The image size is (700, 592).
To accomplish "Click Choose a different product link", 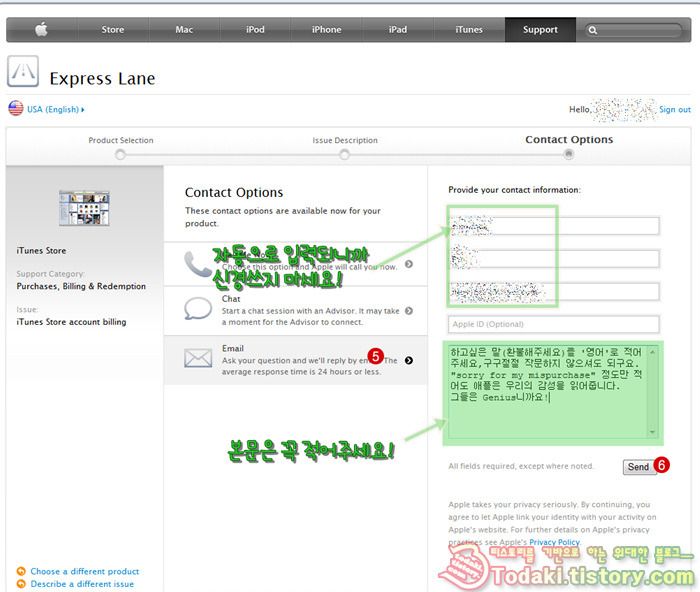I will (x=84, y=571).
